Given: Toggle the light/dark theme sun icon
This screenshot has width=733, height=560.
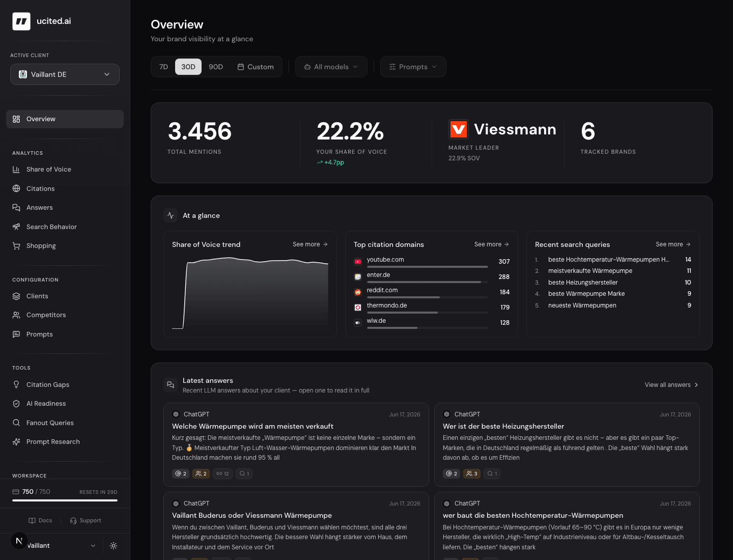Looking at the screenshot, I should [x=114, y=546].
